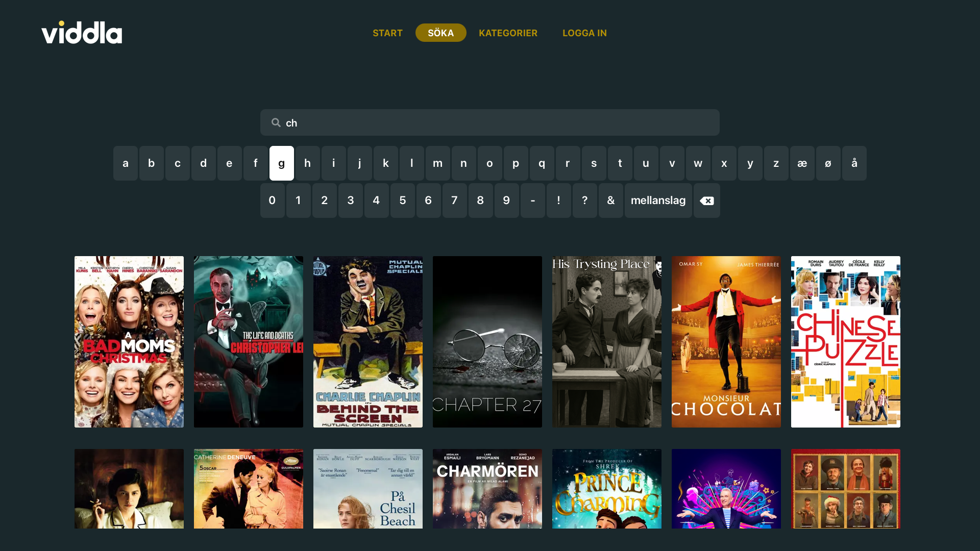This screenshot has height=551, width=980.
Task: Open the Monsieur Chocolat poster
Action: pyautogui.click(x=726, y=342)
